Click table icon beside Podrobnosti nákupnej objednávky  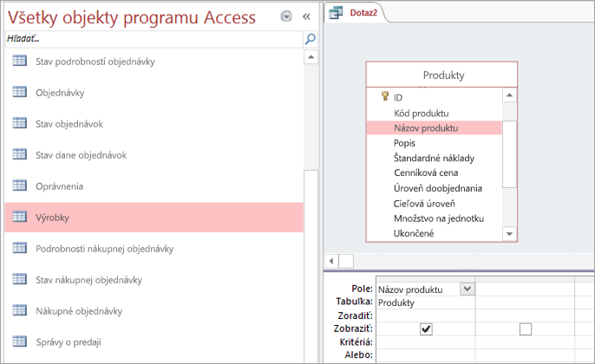[x=19, y=248]
